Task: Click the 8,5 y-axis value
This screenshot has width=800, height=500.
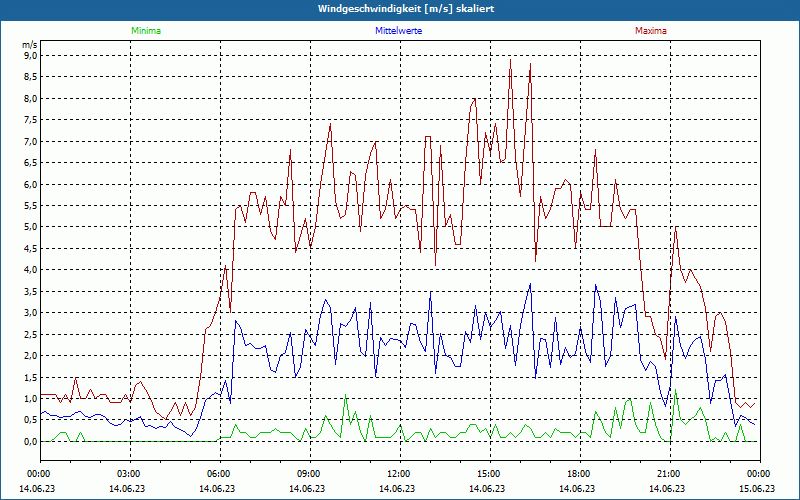Action: coord(31,77)
